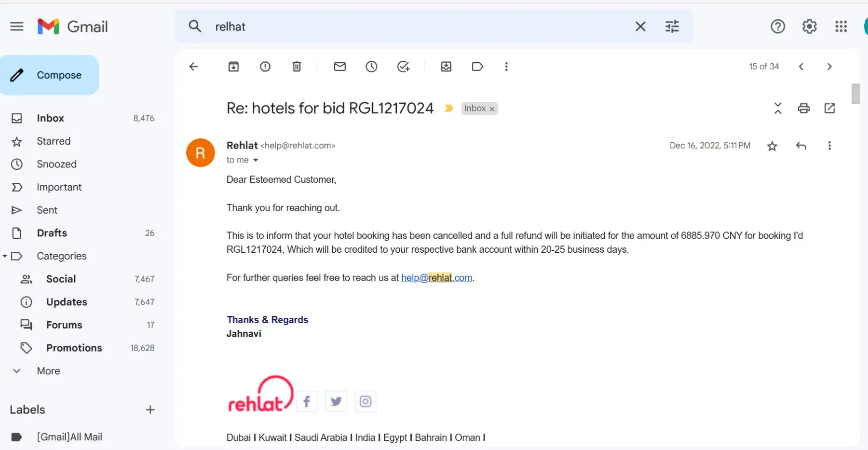The height and width of the screenshot is (450, 868).
Task: Snooze this email
Action: 371,67
